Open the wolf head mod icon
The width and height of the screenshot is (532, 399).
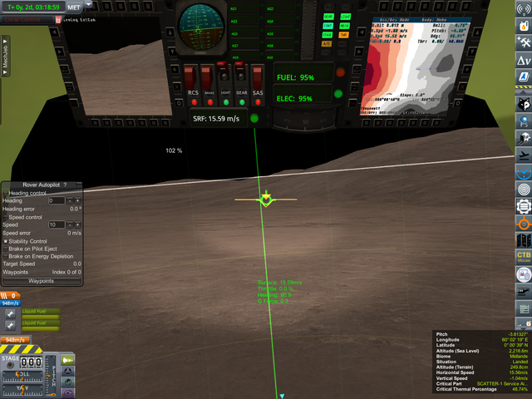point(524,104)
